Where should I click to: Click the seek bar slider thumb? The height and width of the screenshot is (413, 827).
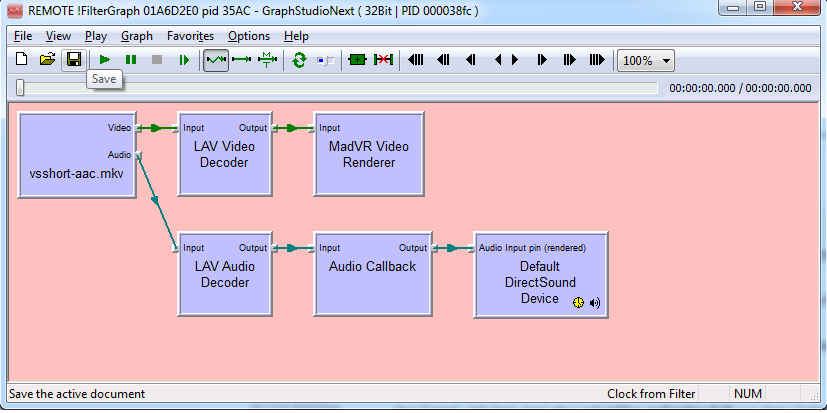click(20, 88)
